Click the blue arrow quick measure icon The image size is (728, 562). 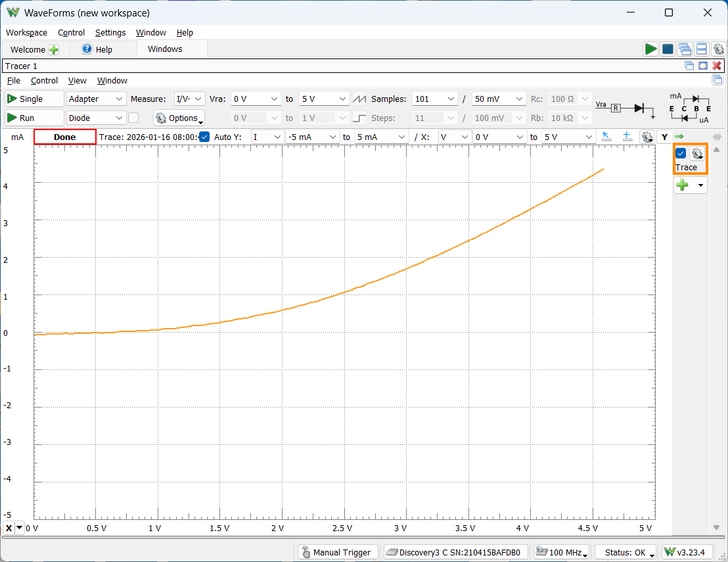pyautogui.click(x=607, y=137)
